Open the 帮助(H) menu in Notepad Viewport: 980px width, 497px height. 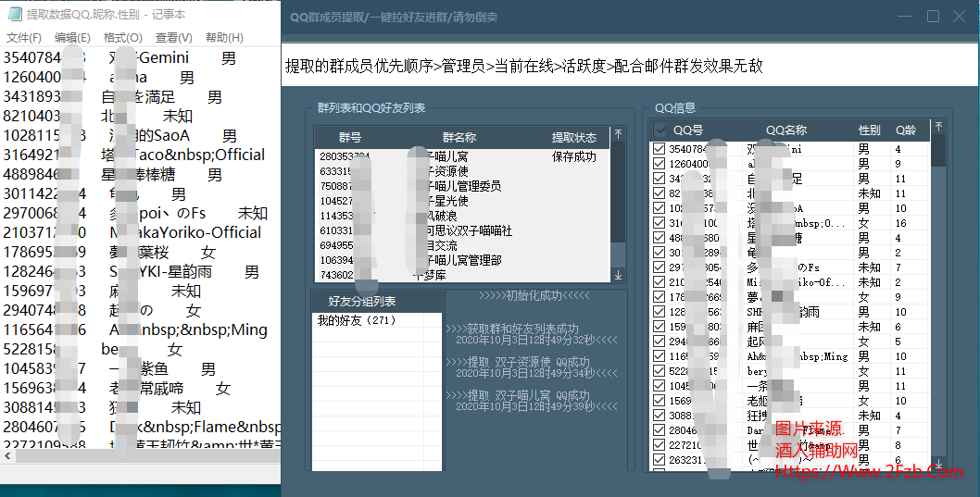[x=224, y=38]
